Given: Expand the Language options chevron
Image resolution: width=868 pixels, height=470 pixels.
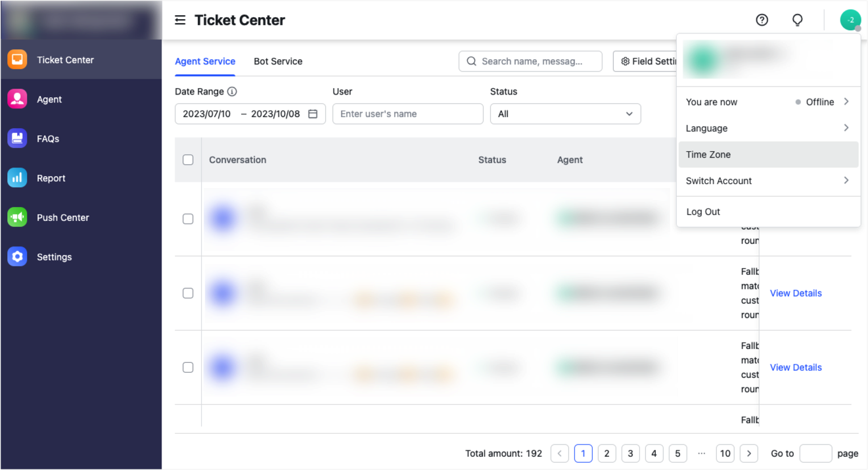Looking at the screenshot, I should point(847,128).
